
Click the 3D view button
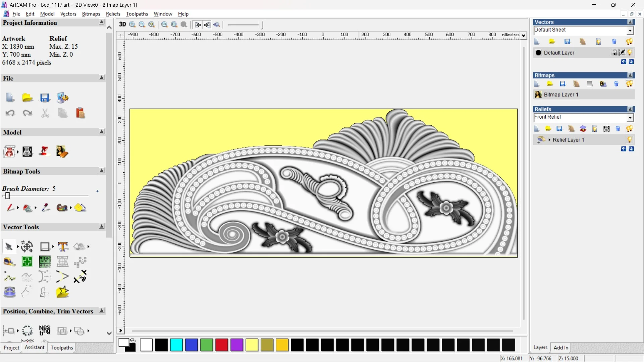pos(122,24)
